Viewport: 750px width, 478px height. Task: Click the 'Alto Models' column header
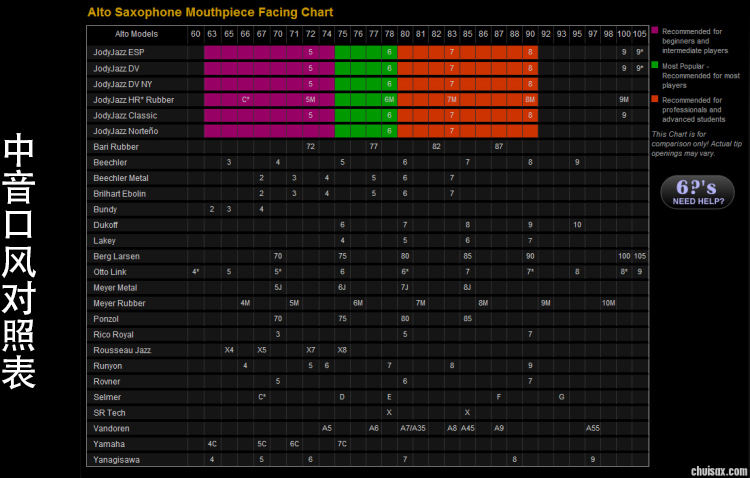coord(136,34)
